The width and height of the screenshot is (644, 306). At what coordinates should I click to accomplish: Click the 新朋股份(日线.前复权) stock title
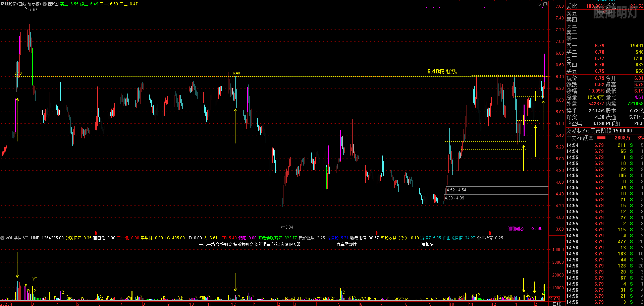[x=21, y=4]
